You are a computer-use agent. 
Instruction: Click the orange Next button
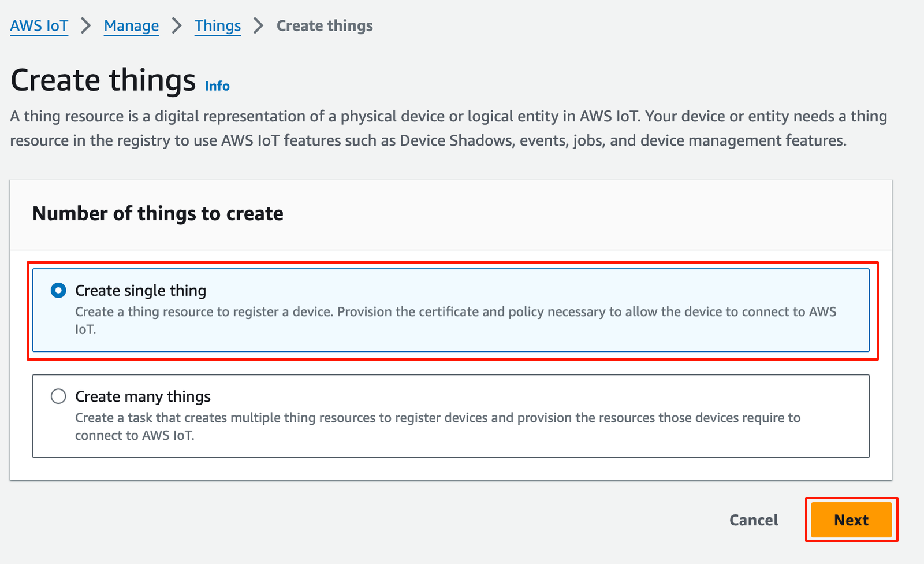point(851,520)
